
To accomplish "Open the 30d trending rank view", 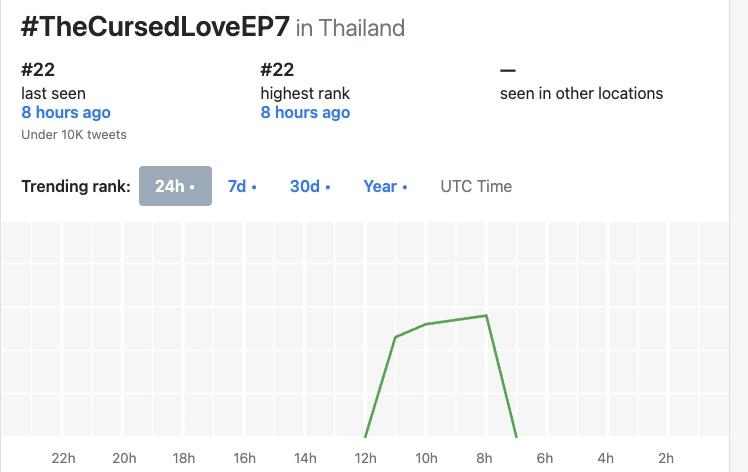I will pyautogui.click(x=310, y=186).
